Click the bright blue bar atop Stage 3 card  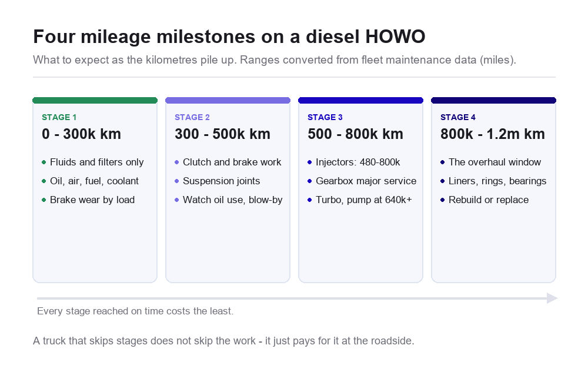[x=361, y=100]
